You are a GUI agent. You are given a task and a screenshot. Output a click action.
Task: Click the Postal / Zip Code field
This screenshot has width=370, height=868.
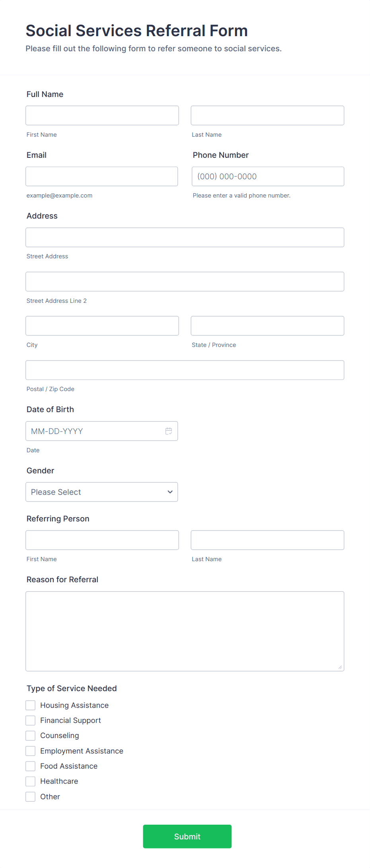pyautogui.click(x=185, y=370)
